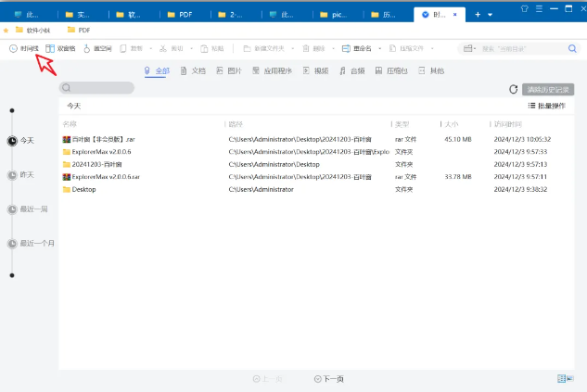Open the new tab dropdown arrow
This screenshot has height=392, width=587.
[x=490, y=15]
